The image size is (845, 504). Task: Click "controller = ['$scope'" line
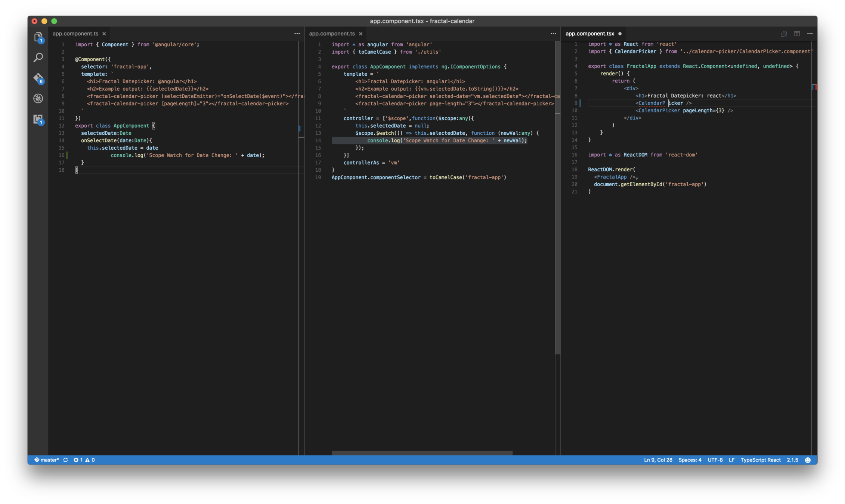tap(409, 118)
